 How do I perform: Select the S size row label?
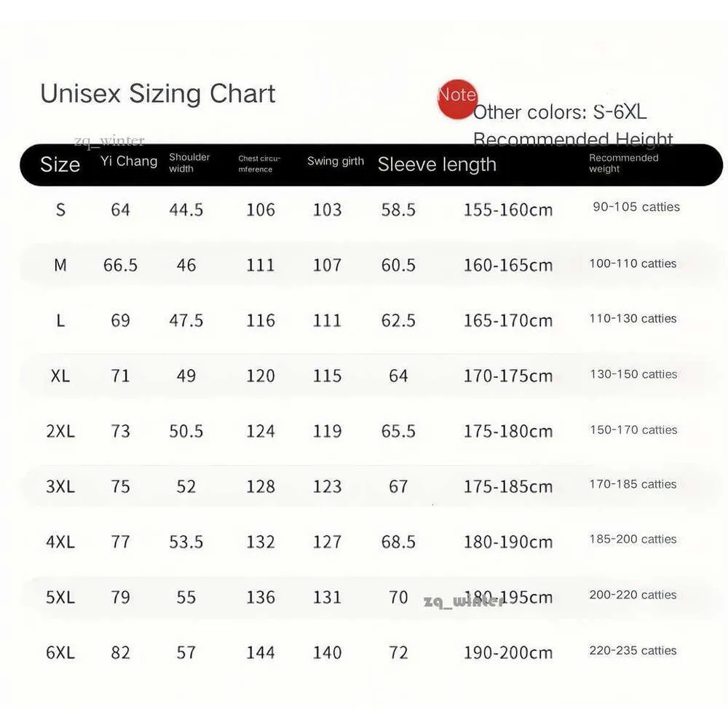pos(60,210)
